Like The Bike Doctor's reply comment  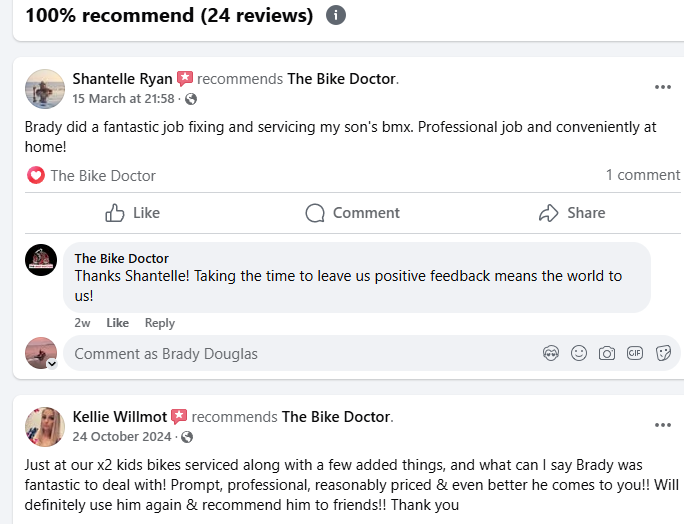click(x=118, y=323)
